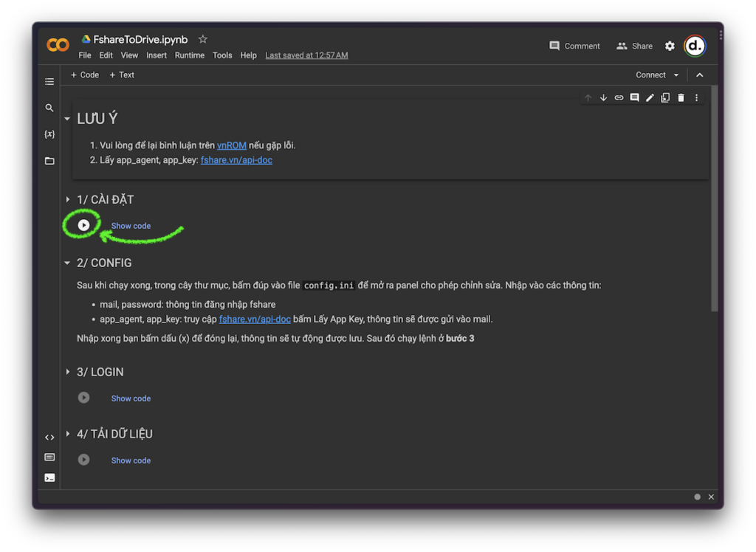Open the Runtime menu
Screen dimensions: 756x552
coord(190,55)
